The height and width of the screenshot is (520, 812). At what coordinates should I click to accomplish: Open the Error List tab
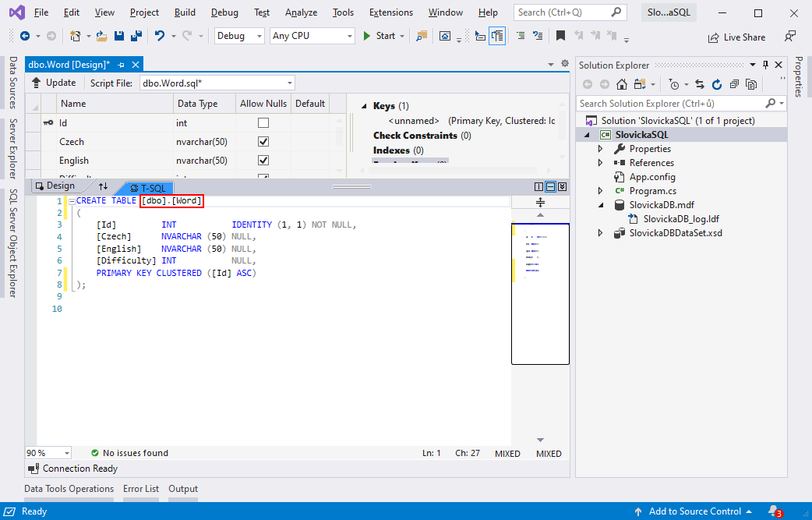141,488
